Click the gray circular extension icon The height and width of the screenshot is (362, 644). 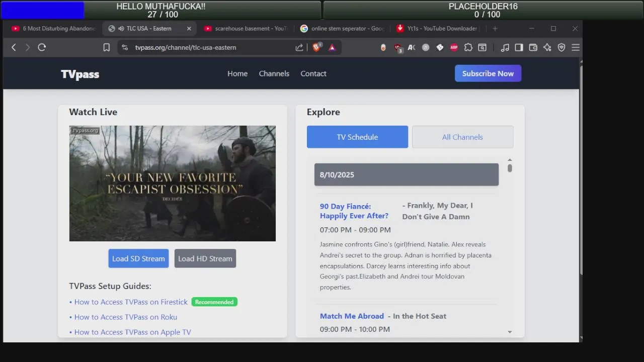[x=426, y=47]
